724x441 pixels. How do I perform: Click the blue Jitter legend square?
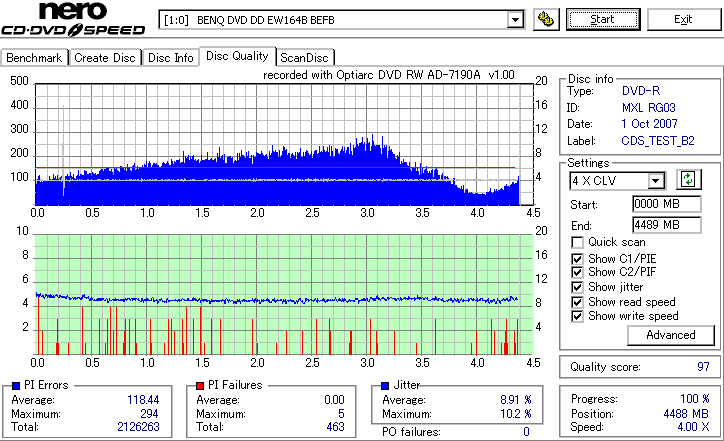[386, 386]
